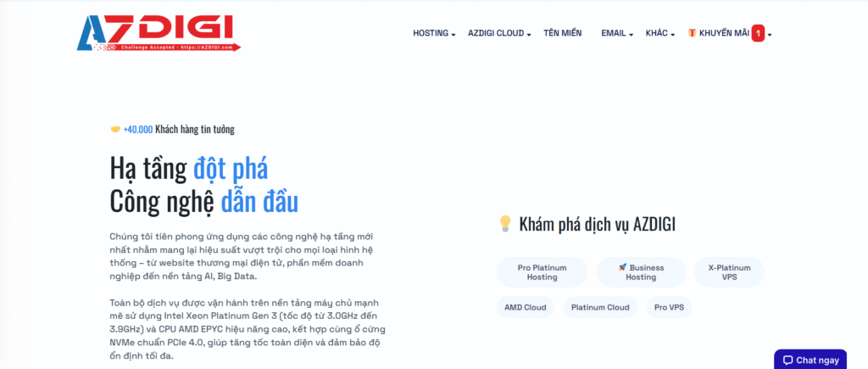This screenshot has width=868, height=369.
Task: Click the rocket icon on Business Hosting
Action: coord(622,267)
